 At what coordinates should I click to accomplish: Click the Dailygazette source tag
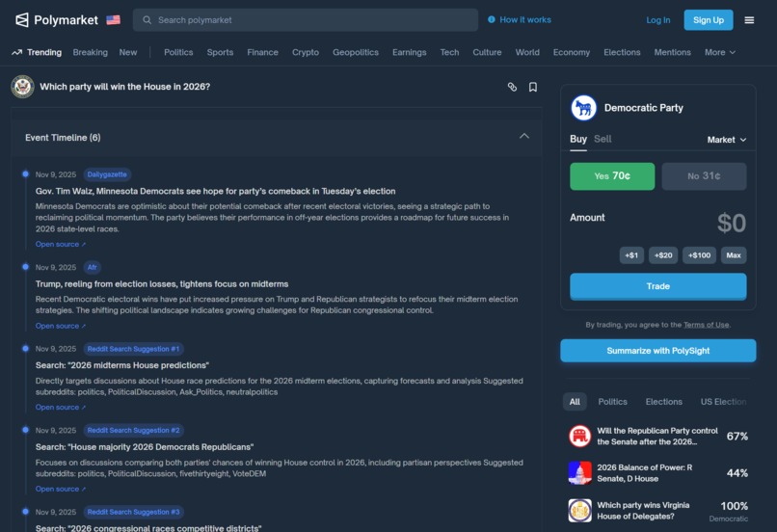tap(107, 174)
